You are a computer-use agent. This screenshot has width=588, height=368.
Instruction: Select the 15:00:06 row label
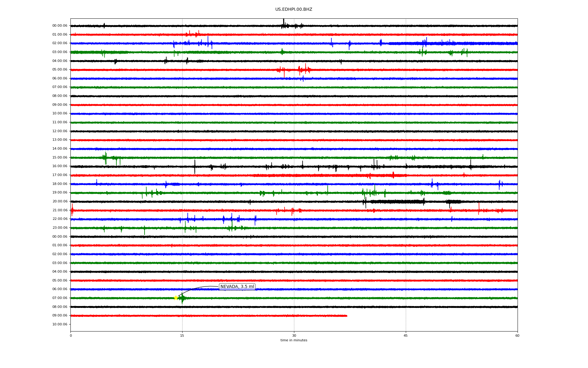click(60, 158)
